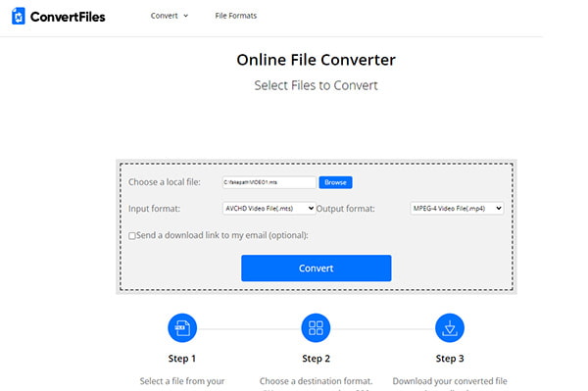Open the File Formats page

tap(236, 16)
